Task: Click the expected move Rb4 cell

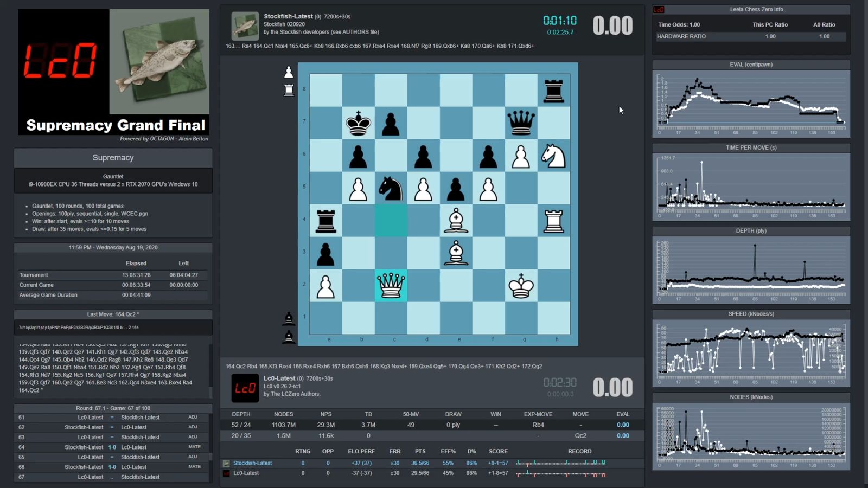Action: pos(538,425)
